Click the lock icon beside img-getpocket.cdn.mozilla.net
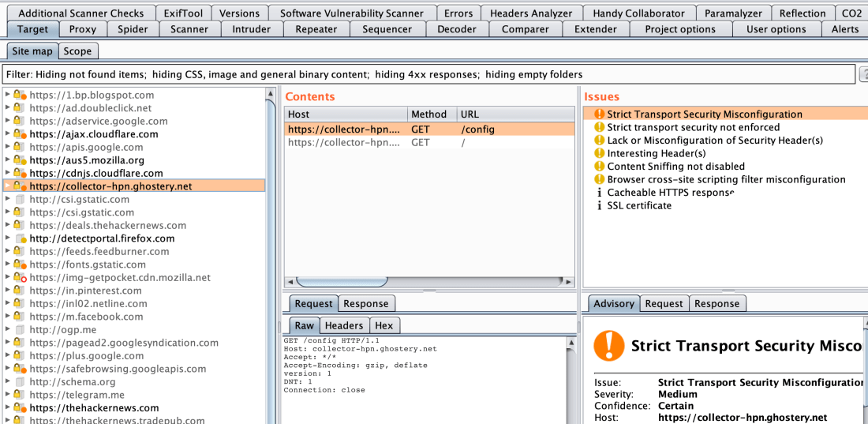This screenshot has height=424, width=868. [19, 278]
